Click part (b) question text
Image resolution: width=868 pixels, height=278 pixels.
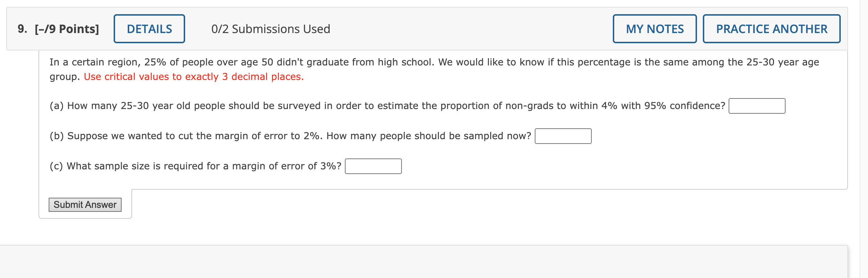[290, 136]
